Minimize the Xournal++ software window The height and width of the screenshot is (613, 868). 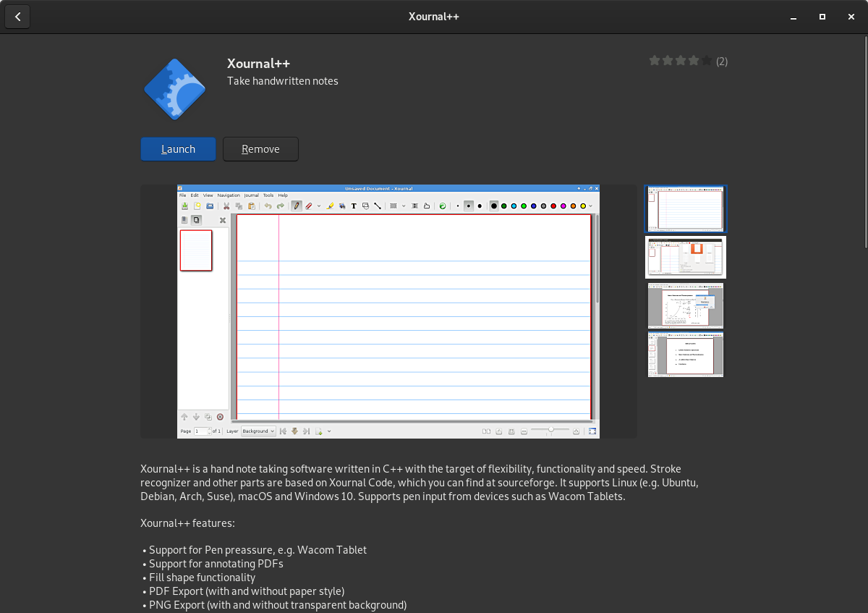[x=792, y=17]
